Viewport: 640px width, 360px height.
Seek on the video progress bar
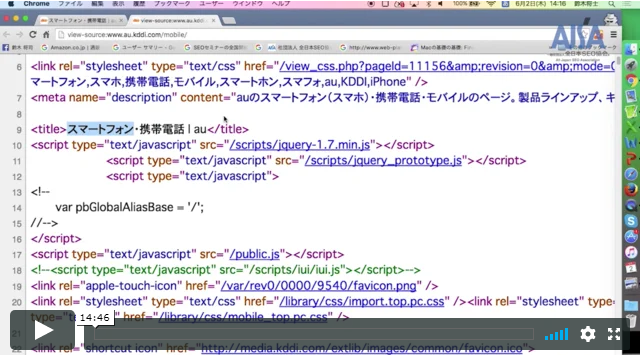click(313, 334)
